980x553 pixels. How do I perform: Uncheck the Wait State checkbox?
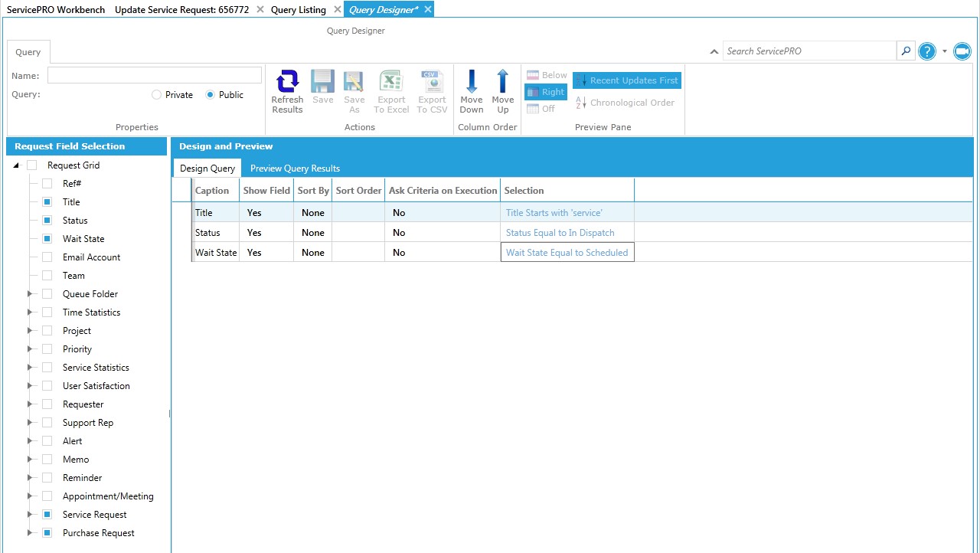pos(47,239)
